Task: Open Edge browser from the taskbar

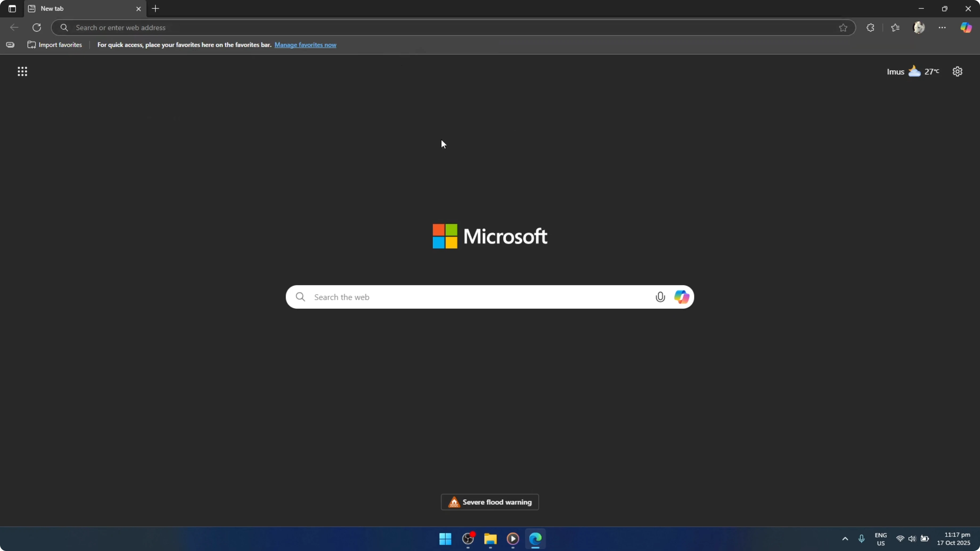Action: [x=535, y=539]
